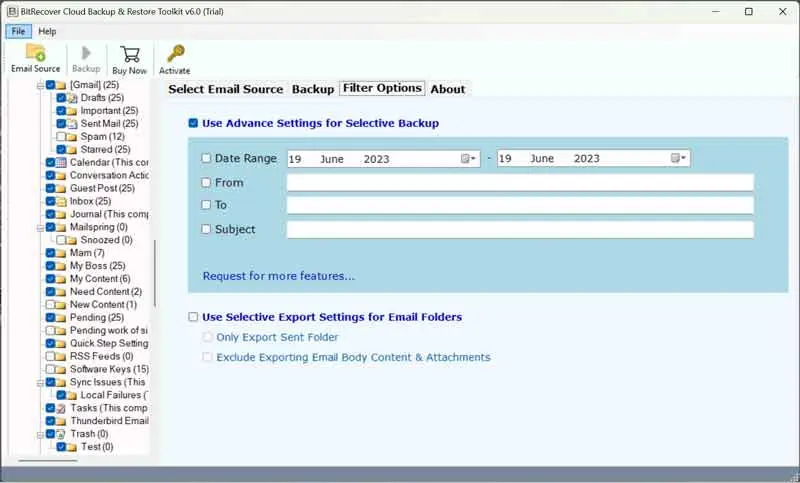Image resolution: width=800 pixels, height=483 pixels.
Task: Click the Backup toolbar icon
Action: 86,54
